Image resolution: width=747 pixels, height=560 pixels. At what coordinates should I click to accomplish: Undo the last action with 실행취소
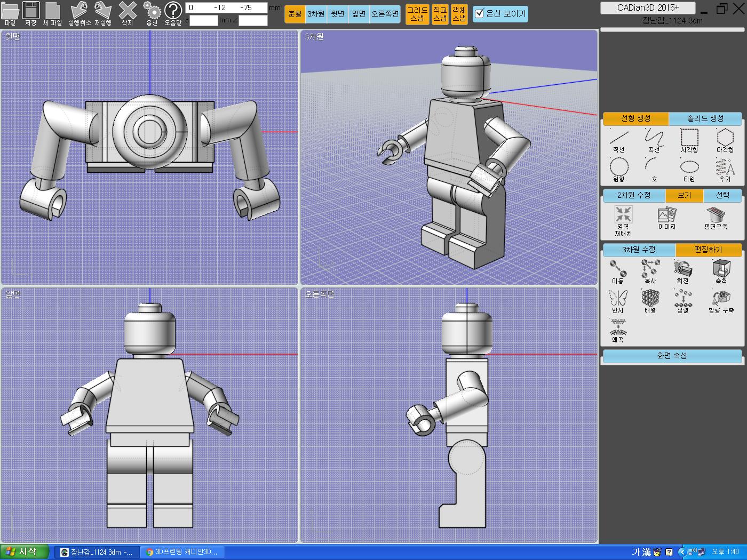79,13
